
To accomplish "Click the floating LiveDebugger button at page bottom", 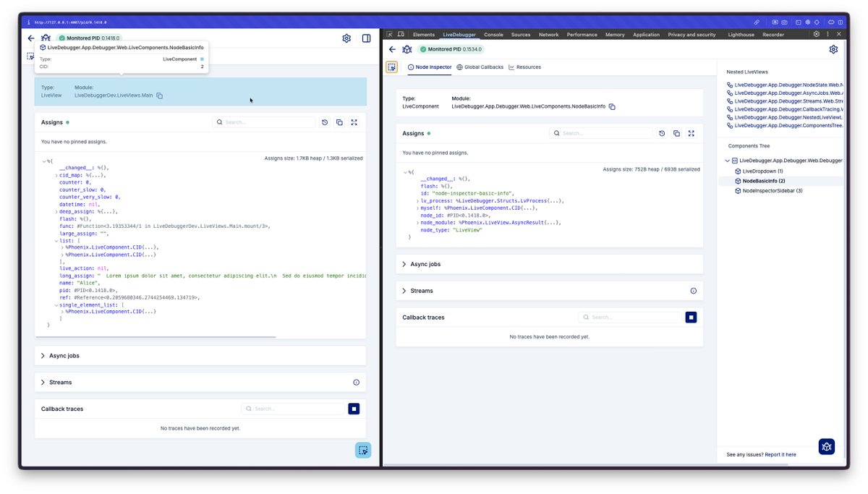I will [362, 449].
